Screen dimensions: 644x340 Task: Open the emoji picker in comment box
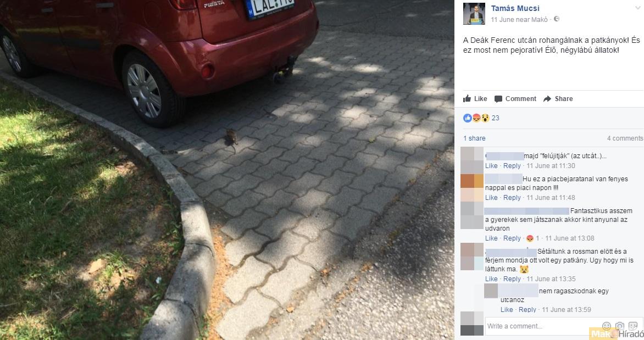click(606, 326)
